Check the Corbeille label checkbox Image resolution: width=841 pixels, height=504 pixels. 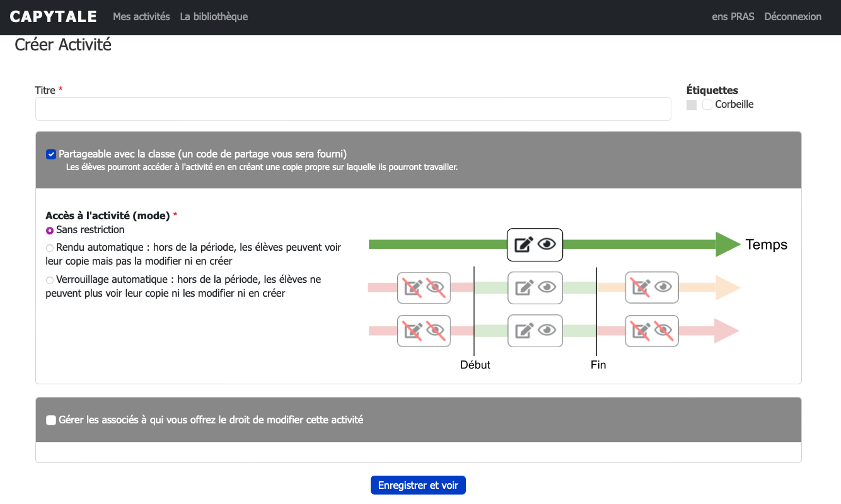tap(707, 105)
